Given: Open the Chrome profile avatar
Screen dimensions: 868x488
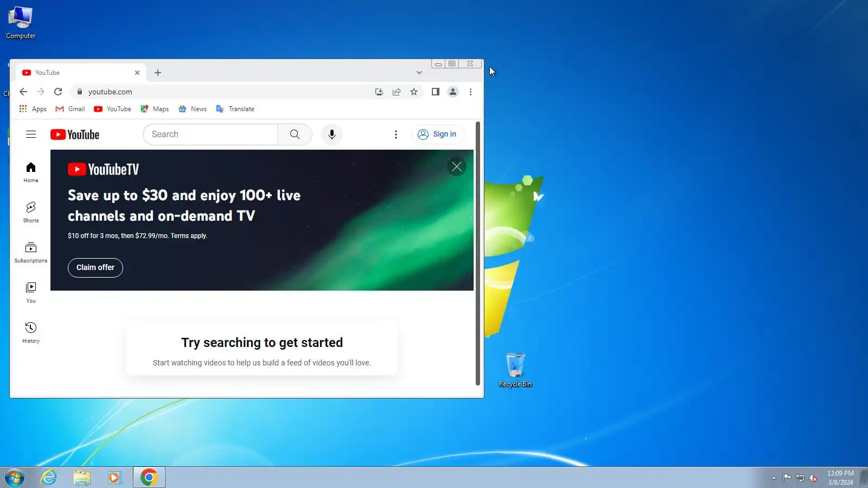Looking at the screenshot, I should tap(453, 92).
